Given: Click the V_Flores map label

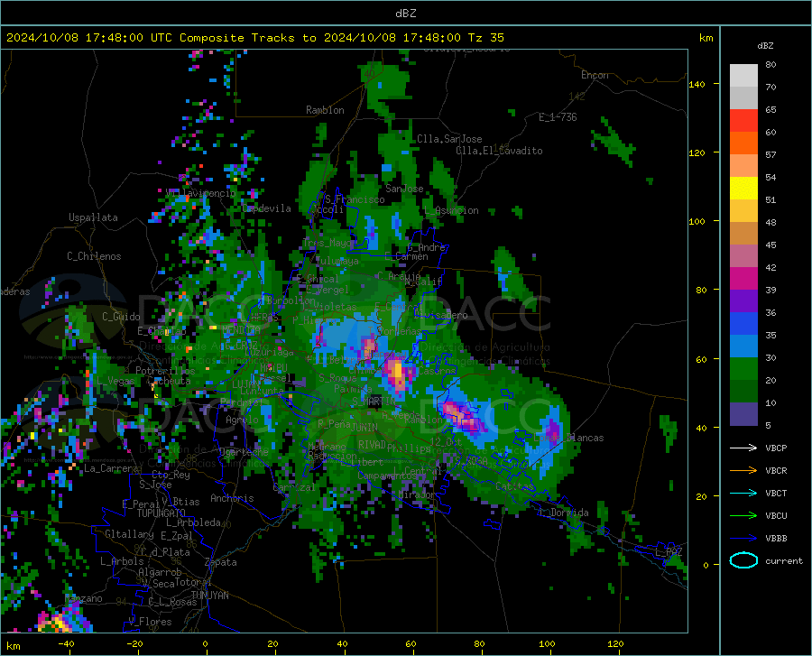Looking at the screenshot, I should tap(150, 622).
